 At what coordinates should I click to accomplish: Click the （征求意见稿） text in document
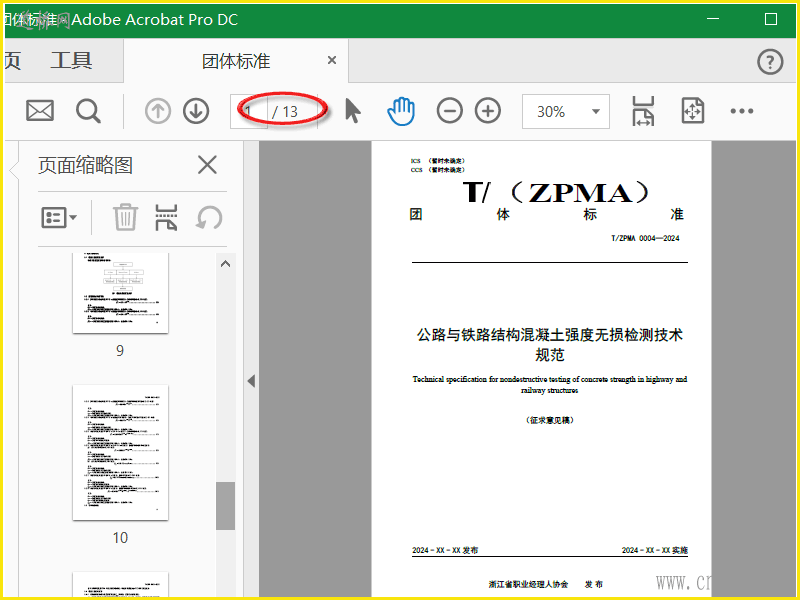[549, 420]
